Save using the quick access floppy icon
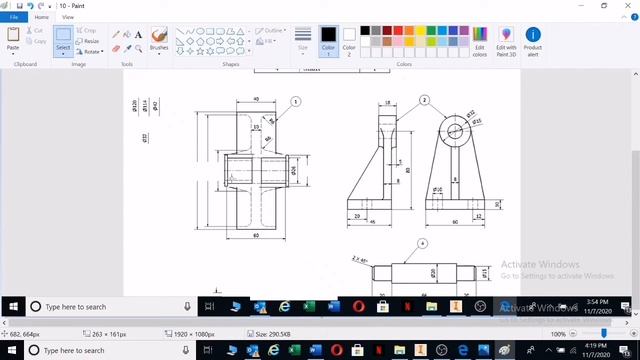640x360 pixels. click(x=19, y=6)
